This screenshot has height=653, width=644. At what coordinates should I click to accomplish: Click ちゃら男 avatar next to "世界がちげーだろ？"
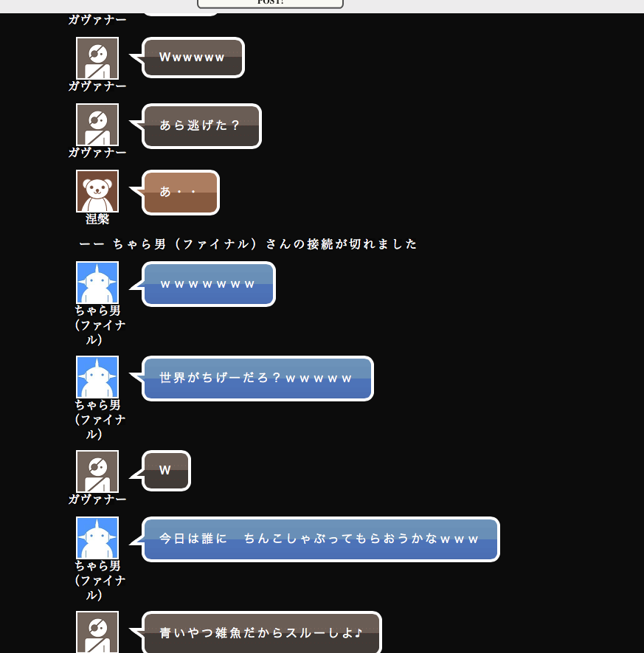pos(97,377)
